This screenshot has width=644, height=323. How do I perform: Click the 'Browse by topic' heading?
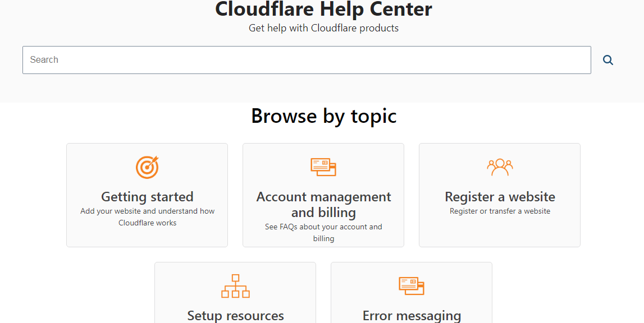click(x=323, y=116)
